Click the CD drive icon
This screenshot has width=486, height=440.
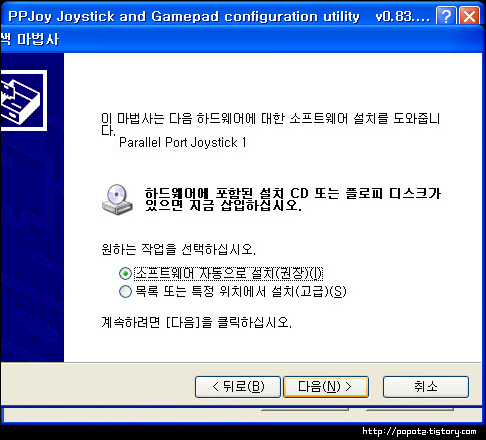(x=117, y=199)
